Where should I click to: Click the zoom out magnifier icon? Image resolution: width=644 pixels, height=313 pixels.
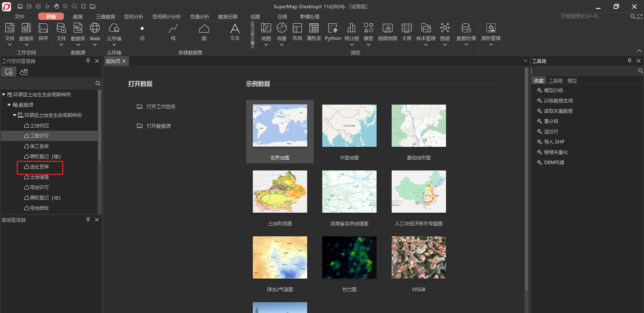pyautogui.click(x=74, y=6)
